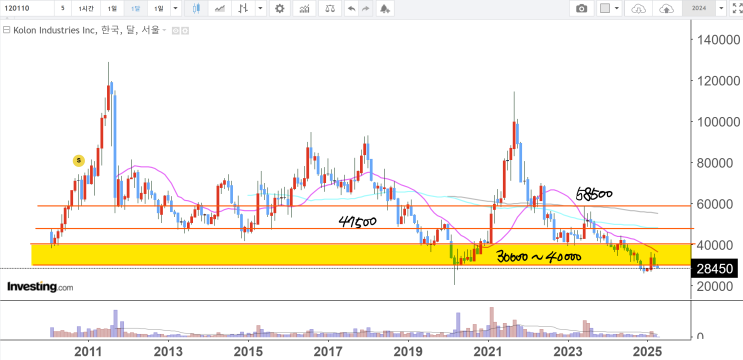Redo the chart action arrow

click(365, 9)
